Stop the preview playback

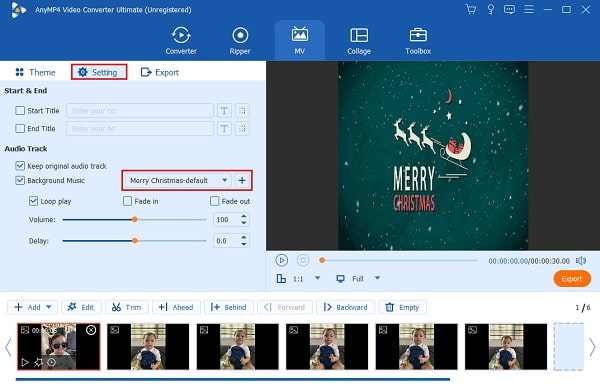tap(303, 260)
